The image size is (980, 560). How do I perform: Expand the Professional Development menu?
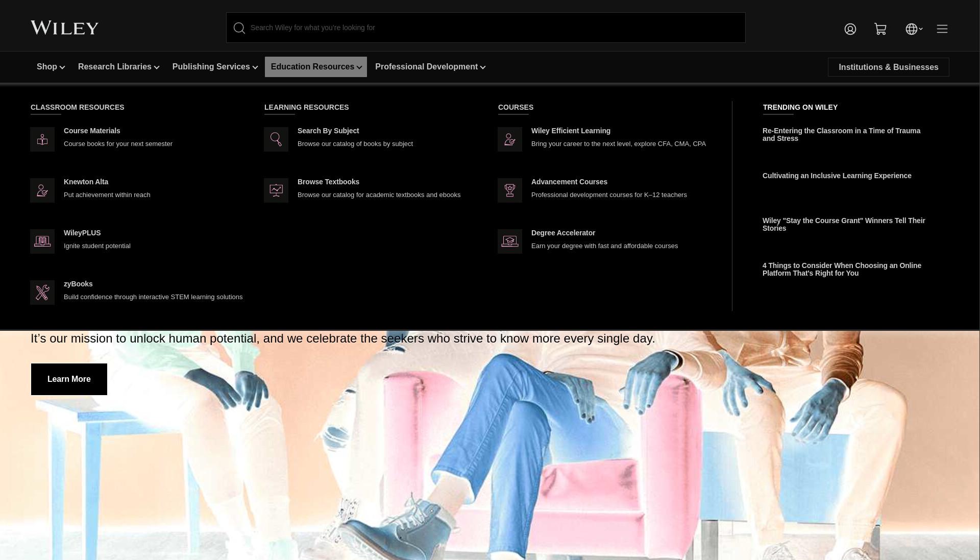[x=430, y=67]
